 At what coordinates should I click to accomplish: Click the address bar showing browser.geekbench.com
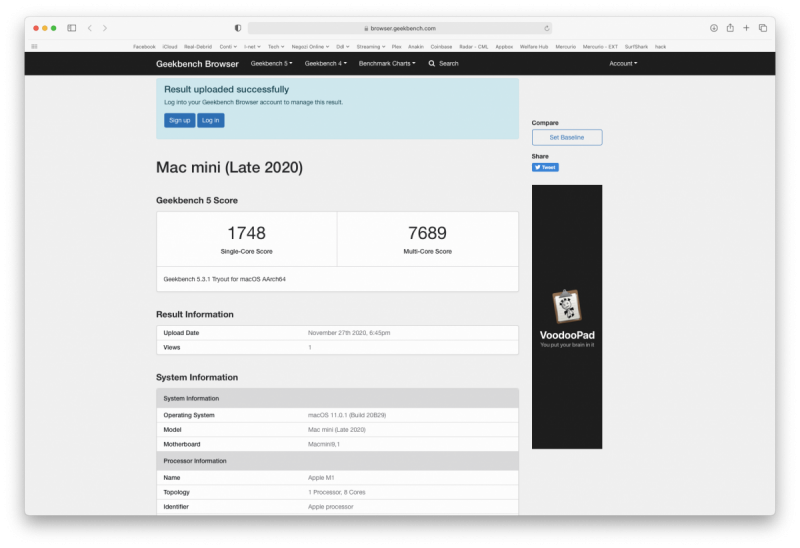399,28
